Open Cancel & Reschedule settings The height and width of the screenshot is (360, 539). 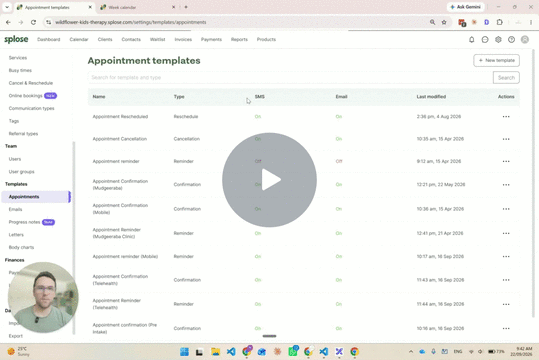31,83
